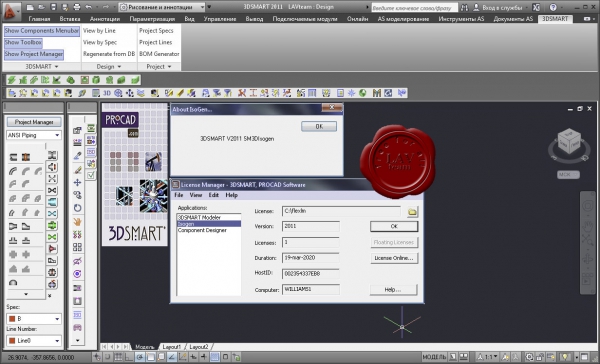Expand the Project ribbon panel
The image size is (600, 364).
[x=159, y=67]
